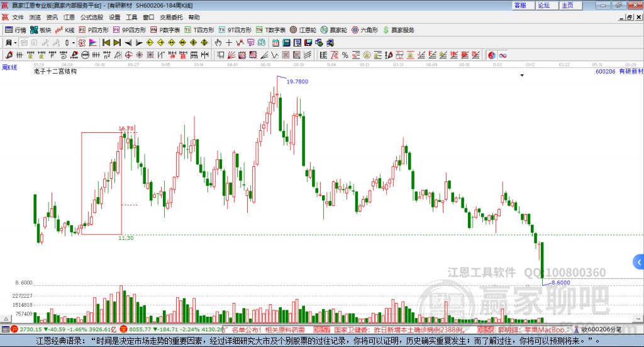Viewport: 644px width, 347px height.
Task: Open the 江恩 menu
Action: pos(69,17)
